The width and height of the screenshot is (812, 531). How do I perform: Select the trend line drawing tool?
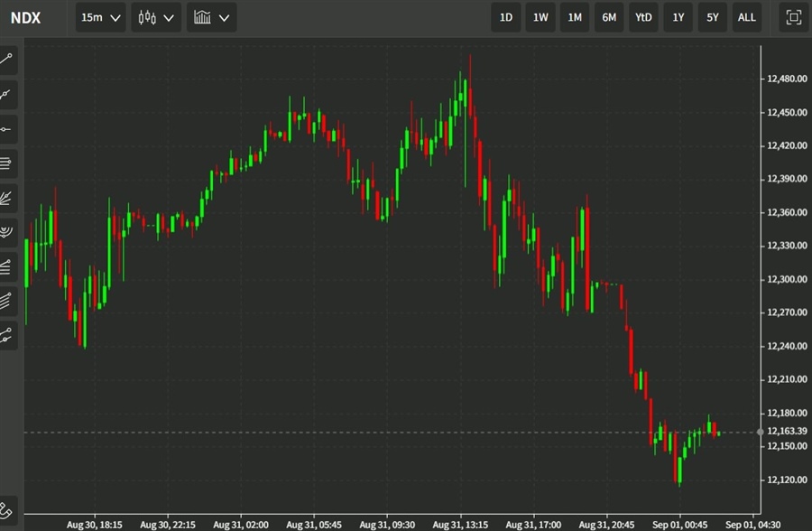tap(6, 59)
